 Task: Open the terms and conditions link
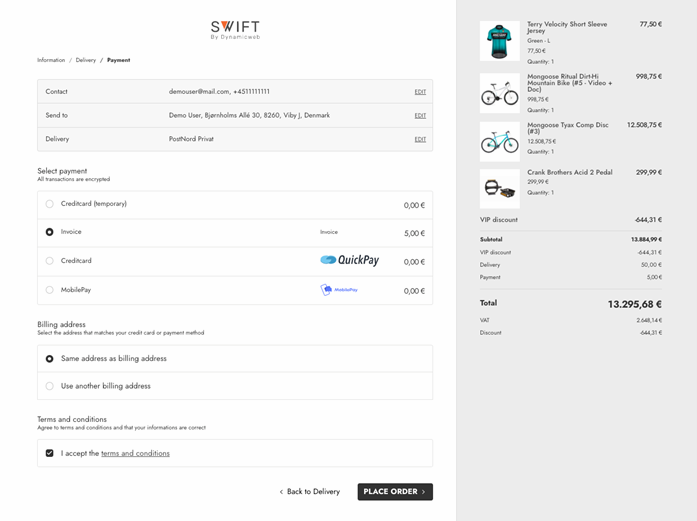click(x=135, y=453)
